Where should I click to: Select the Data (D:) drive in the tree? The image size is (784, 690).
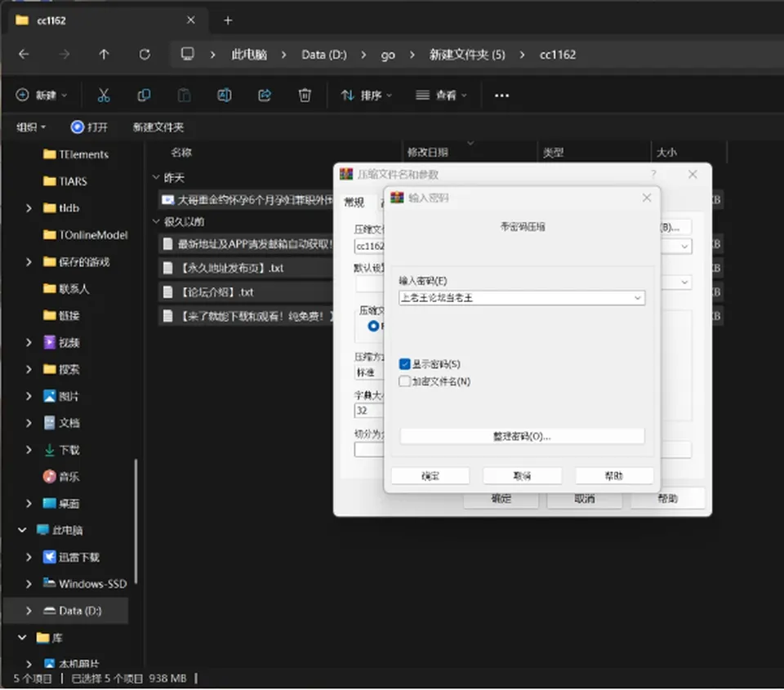coord(65,611)
